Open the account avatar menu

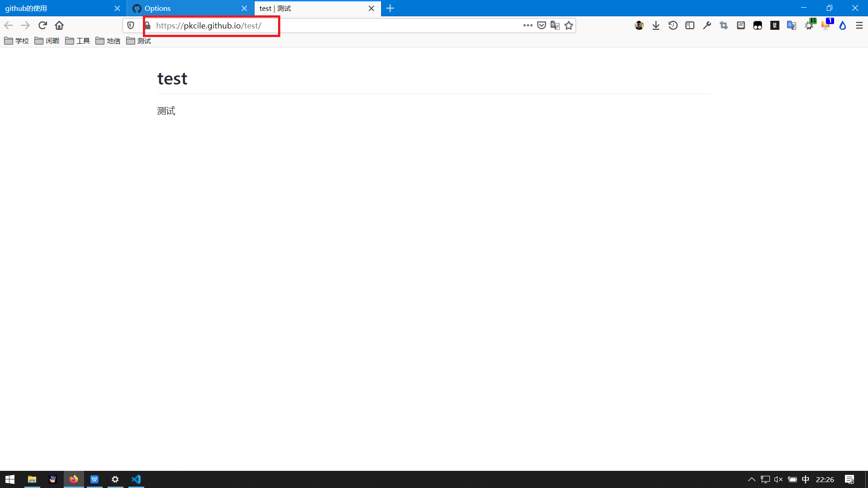pos(639,25)
